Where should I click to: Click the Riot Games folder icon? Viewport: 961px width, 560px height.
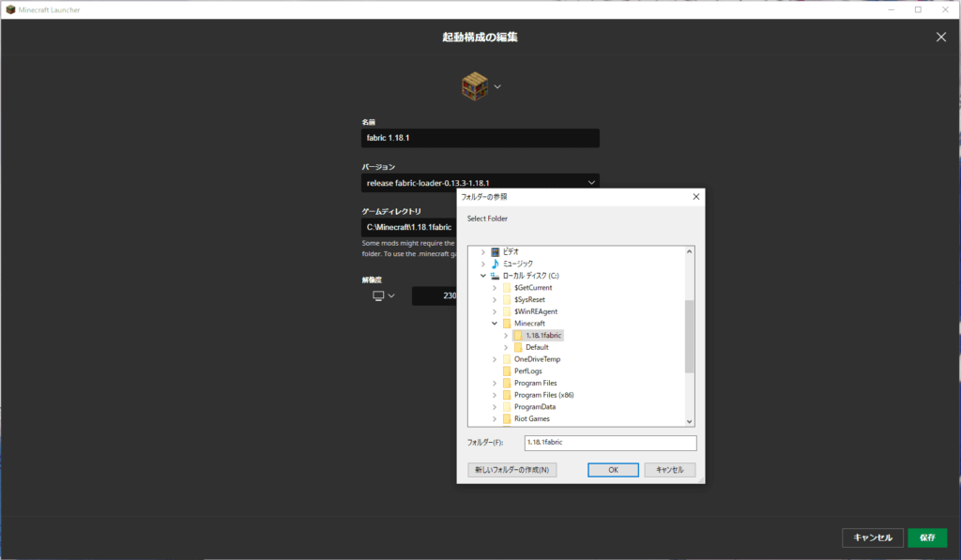[507, 419]
